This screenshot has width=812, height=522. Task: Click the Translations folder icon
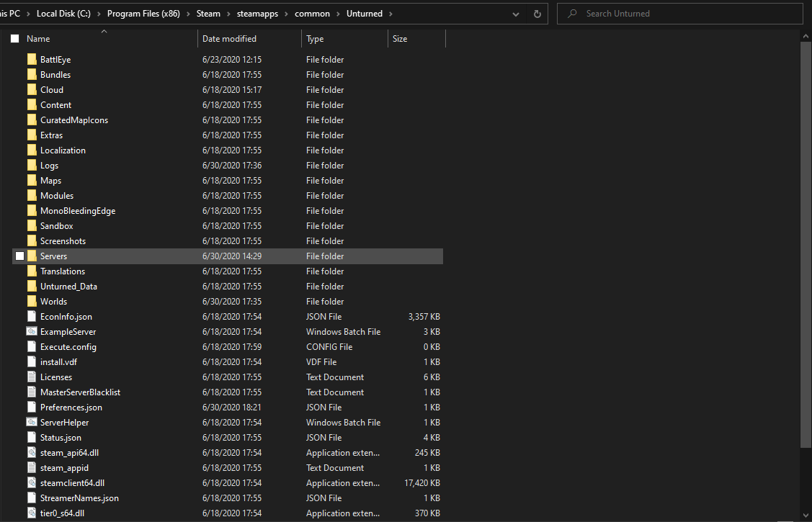(32, 271)
